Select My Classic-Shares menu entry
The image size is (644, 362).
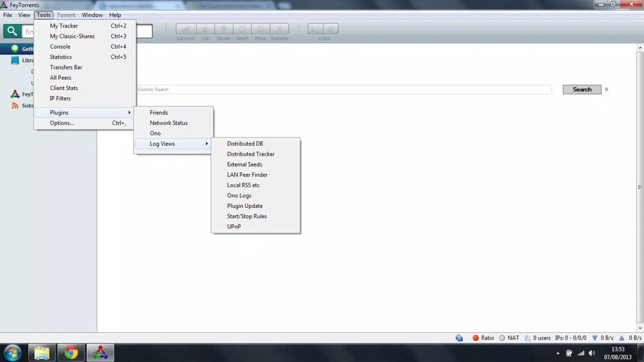coord(85,36)
